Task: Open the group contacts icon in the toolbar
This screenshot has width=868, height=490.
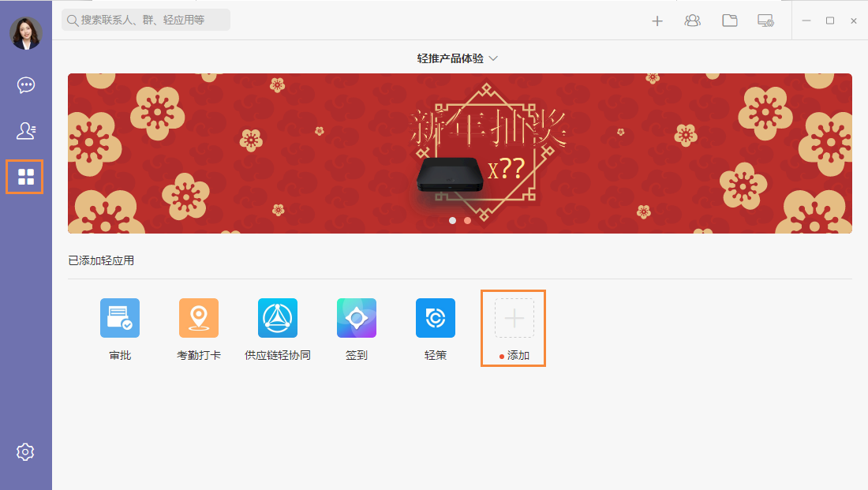Action: pos(692,21)
